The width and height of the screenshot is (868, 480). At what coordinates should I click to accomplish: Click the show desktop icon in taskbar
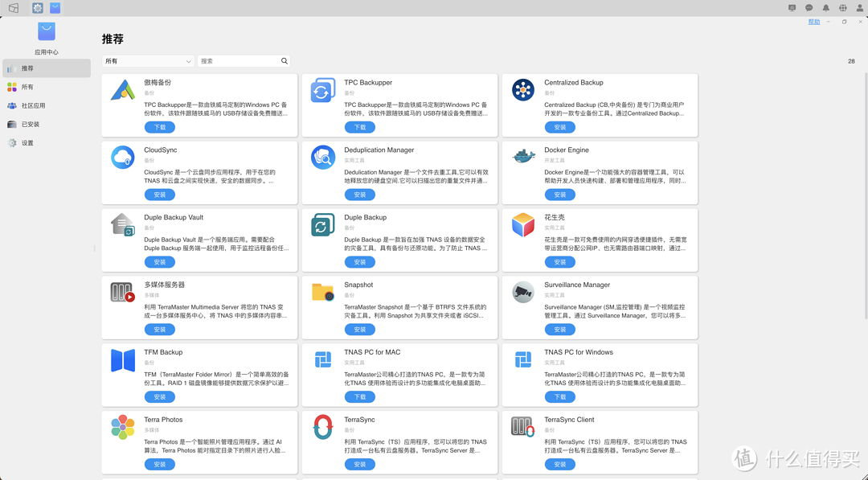click(13, 7)
